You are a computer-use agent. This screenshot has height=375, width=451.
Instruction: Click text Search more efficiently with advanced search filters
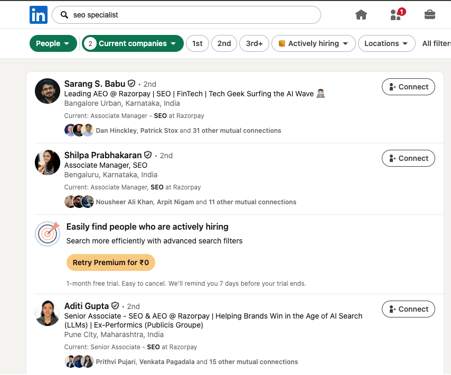[154, 241]
